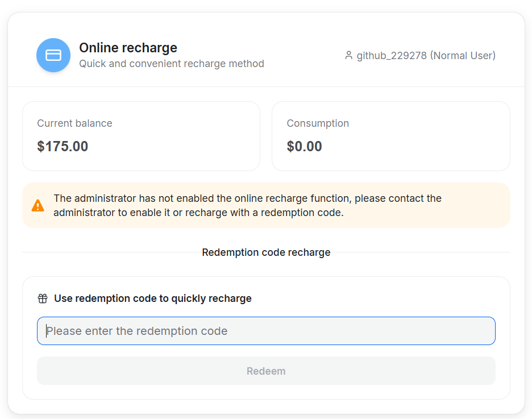Click the user profile silhouette icon
The width and height of the screenshot is (532, 419).
[348, 55]
